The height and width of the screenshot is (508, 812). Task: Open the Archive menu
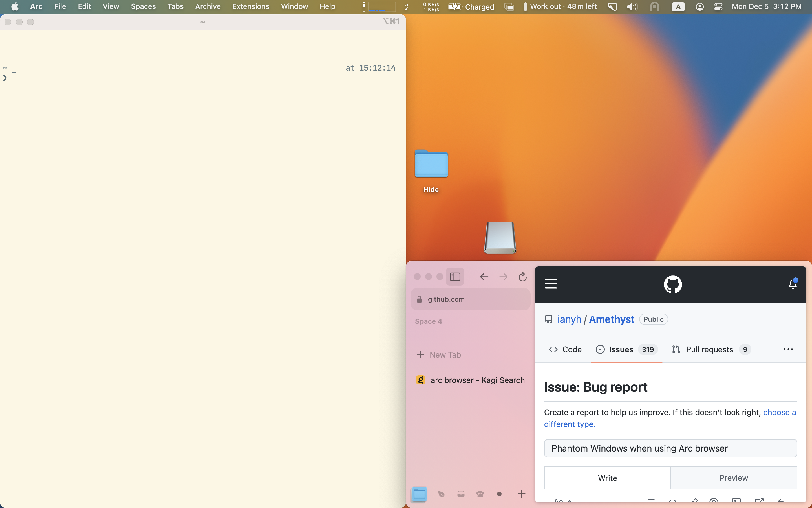[208, 6]
